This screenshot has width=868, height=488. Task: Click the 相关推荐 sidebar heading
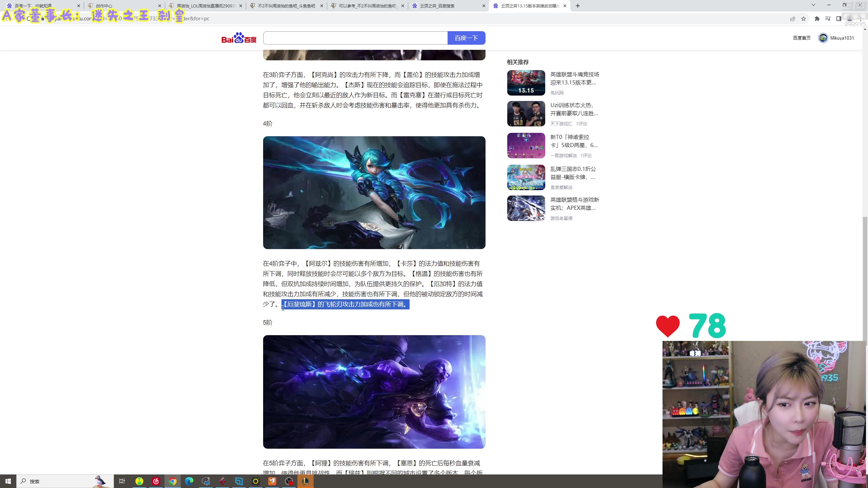518,62
